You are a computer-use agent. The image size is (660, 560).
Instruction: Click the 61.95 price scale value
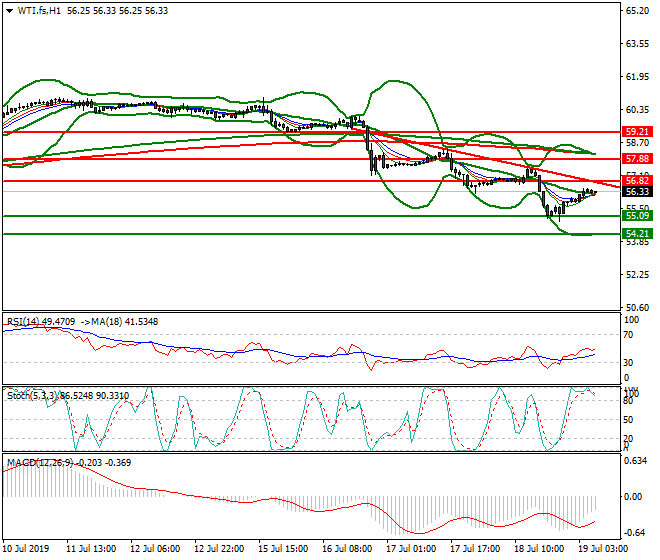coord(637,77)
